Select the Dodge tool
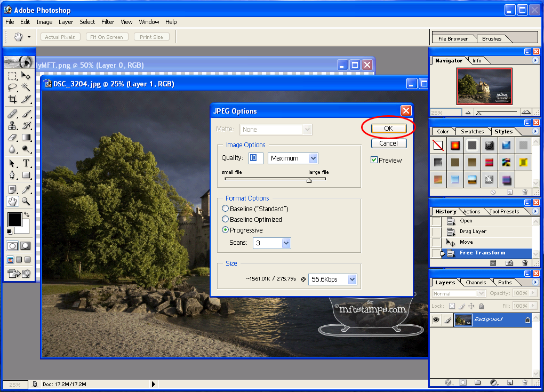 tap(26, 149)
